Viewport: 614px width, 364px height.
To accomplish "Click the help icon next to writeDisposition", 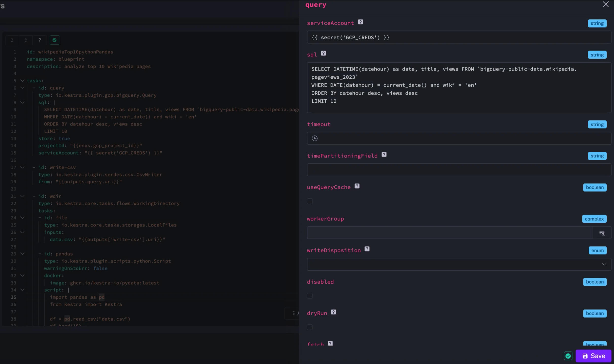I will pos(367,249).
